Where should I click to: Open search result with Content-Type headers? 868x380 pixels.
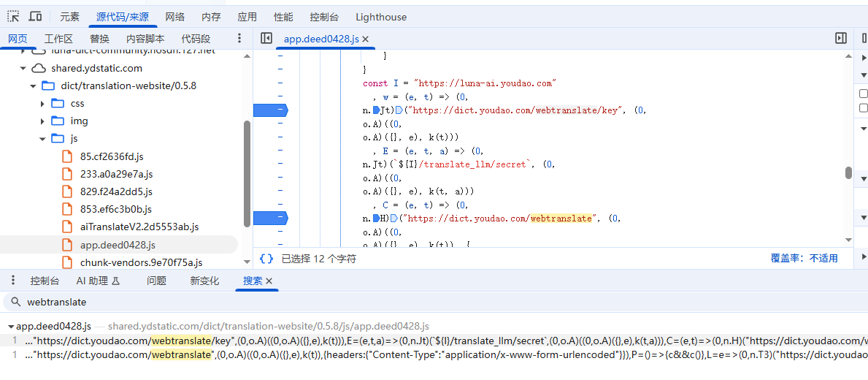434,354
